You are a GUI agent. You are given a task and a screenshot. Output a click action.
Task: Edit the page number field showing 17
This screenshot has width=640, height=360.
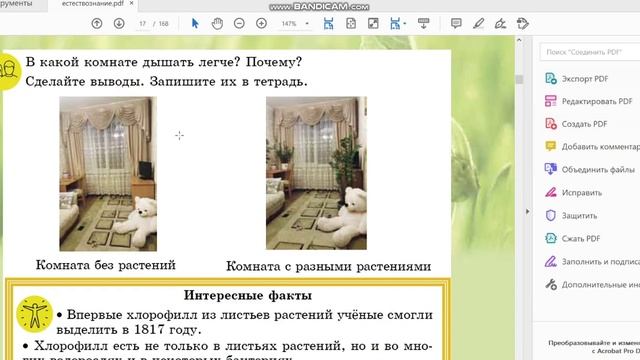(x=142, y=24)
